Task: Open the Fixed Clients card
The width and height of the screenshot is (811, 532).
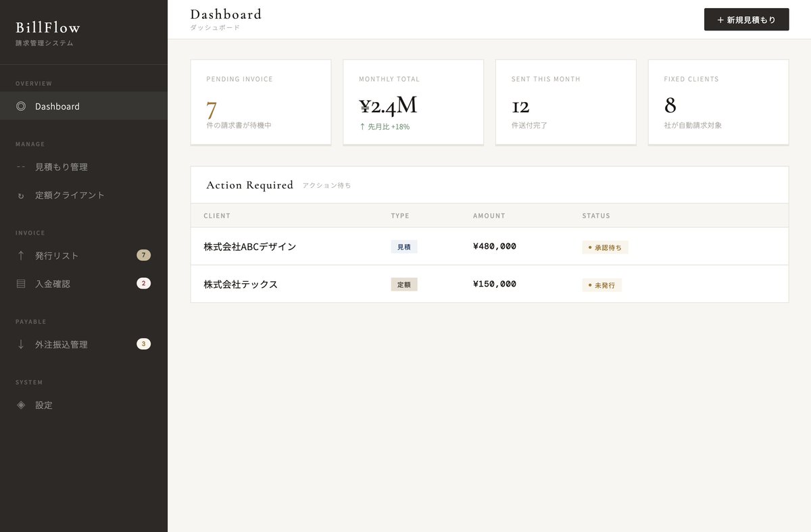Action: coord(718,102)
